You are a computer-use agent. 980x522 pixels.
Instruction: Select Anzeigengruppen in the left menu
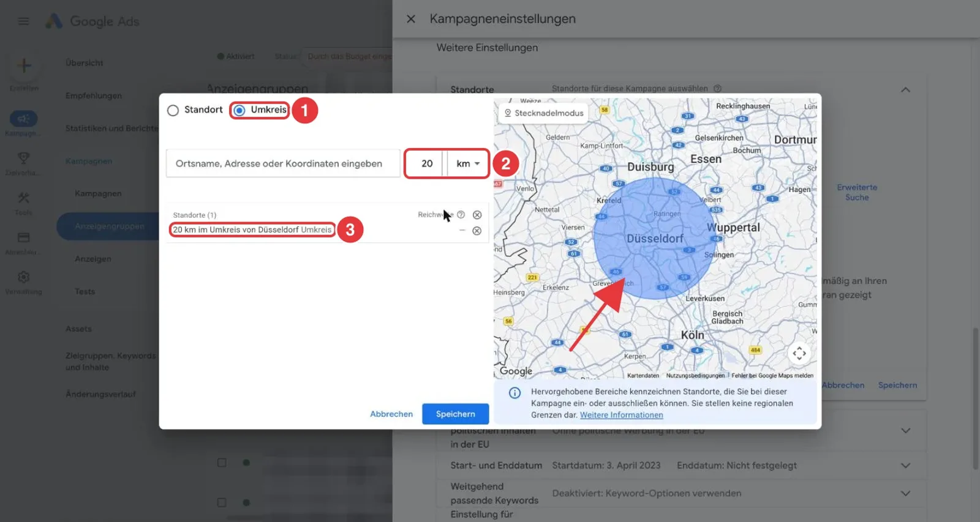pyautogui.click(x=109, y=226)
